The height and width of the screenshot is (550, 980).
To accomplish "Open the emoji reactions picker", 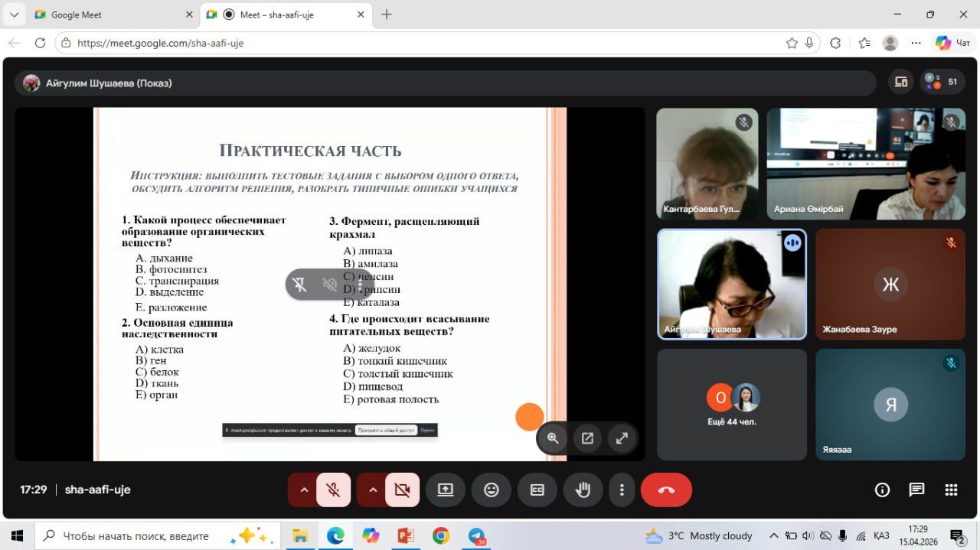I will click(x=492, y=490).
